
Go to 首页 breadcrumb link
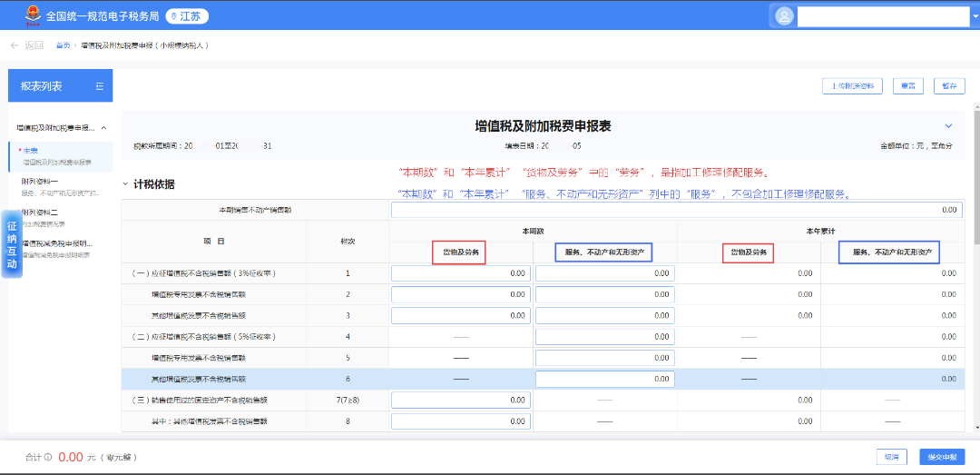(63, 45)
